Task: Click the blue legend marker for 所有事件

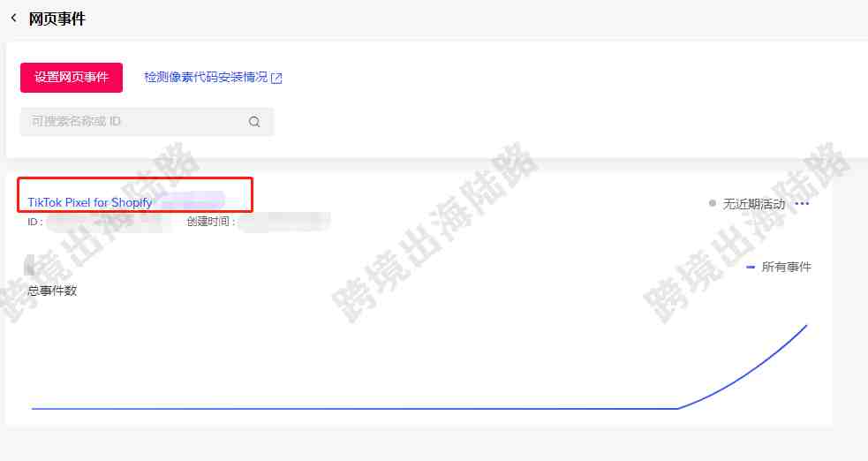Action: tap(751, 267)
